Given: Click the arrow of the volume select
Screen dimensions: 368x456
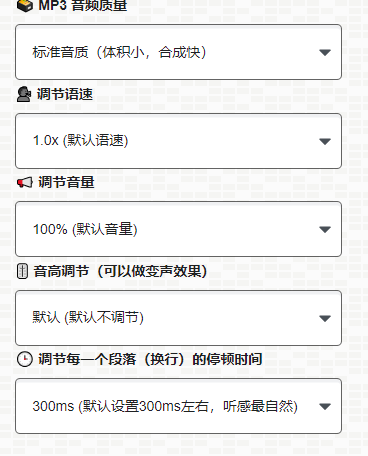Looking at the screenshot, I should [325, 229].
